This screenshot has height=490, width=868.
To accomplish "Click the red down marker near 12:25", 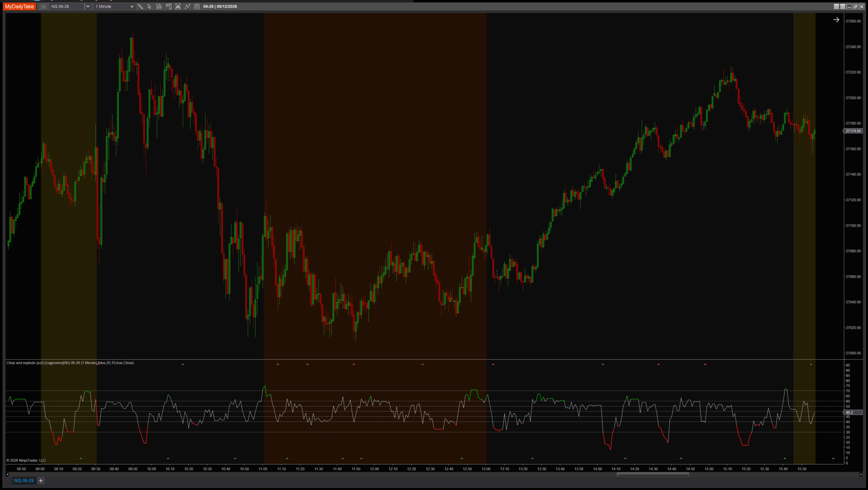I will coord(422,365).
